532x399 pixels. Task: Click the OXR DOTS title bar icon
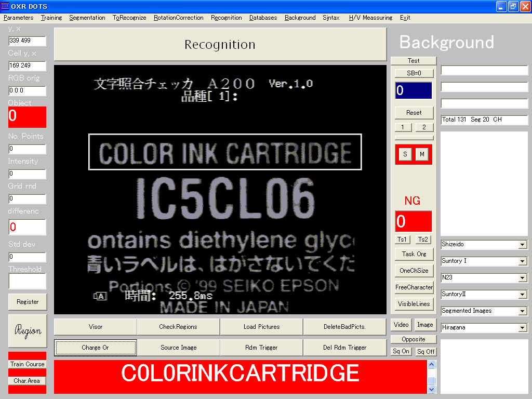(x=5, y=6)
